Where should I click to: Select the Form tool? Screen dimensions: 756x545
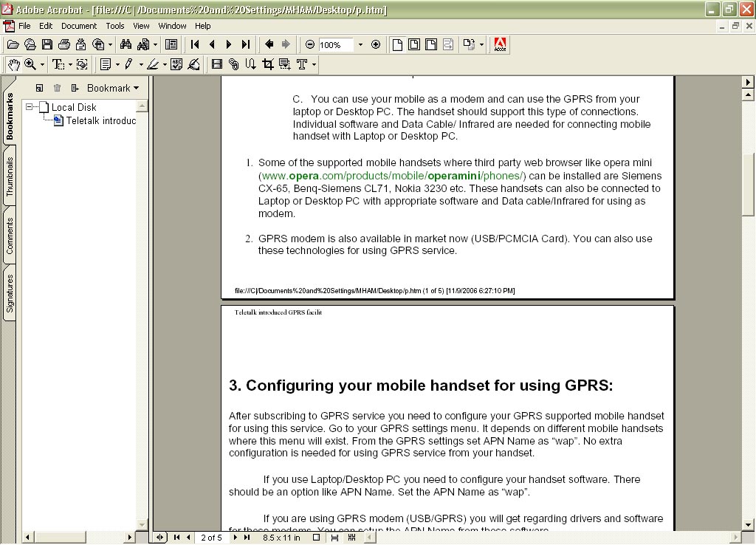point(284,64)
